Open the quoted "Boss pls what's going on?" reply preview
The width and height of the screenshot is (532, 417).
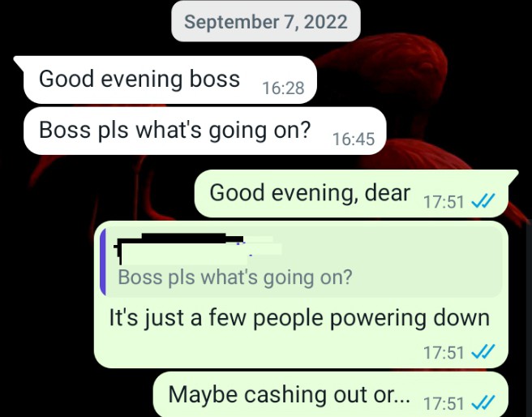[x=302, y=261]
